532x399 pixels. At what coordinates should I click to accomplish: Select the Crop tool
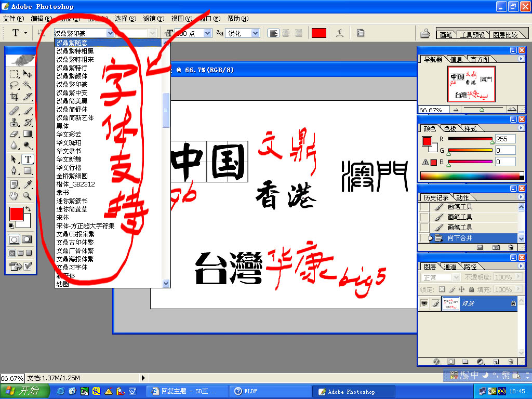click(x=14, y=96)
